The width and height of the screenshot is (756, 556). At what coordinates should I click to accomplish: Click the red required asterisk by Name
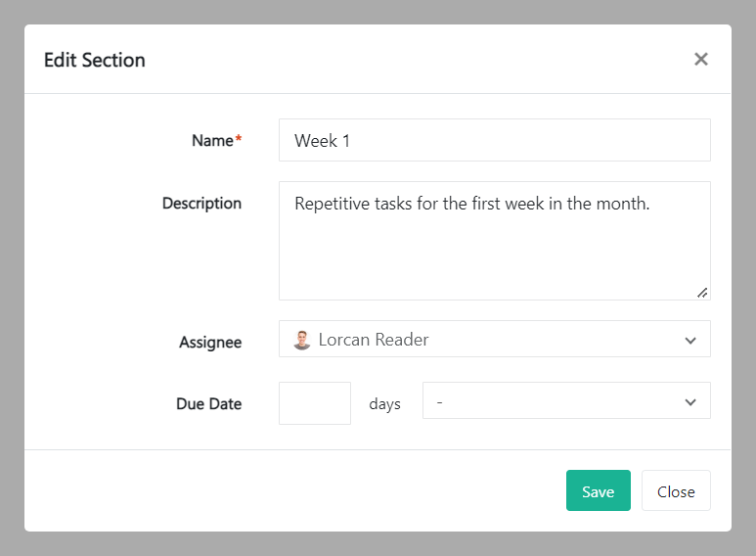(238, 140)
